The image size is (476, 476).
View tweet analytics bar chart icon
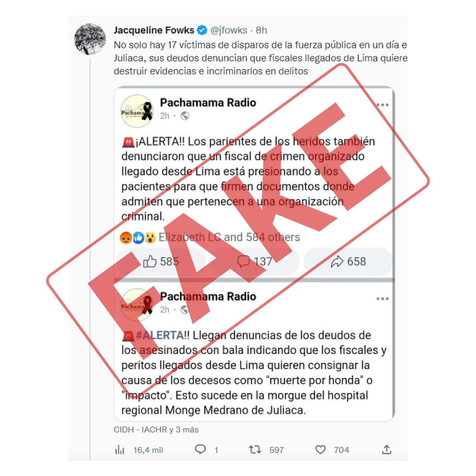pyautogui.click(x=120, y=450)
